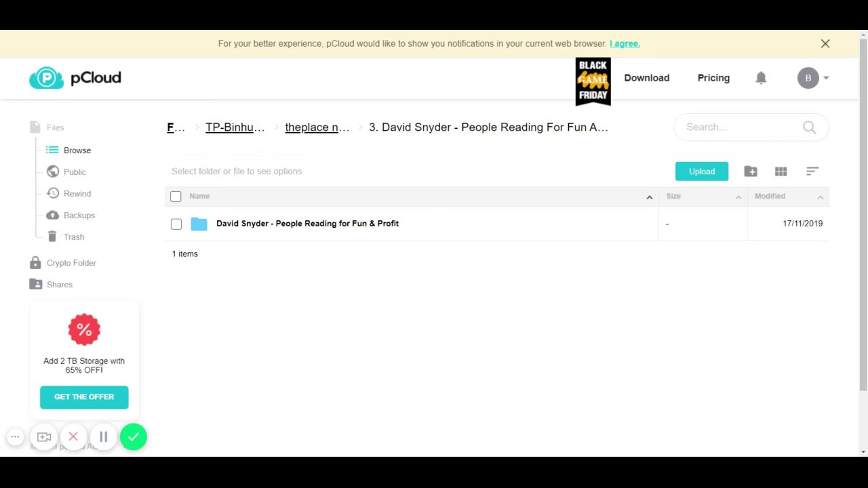Viewport: 868px width, 488px height.
Task: Open Crypto Folder in the sidebar
Action: tap(71, 263)
